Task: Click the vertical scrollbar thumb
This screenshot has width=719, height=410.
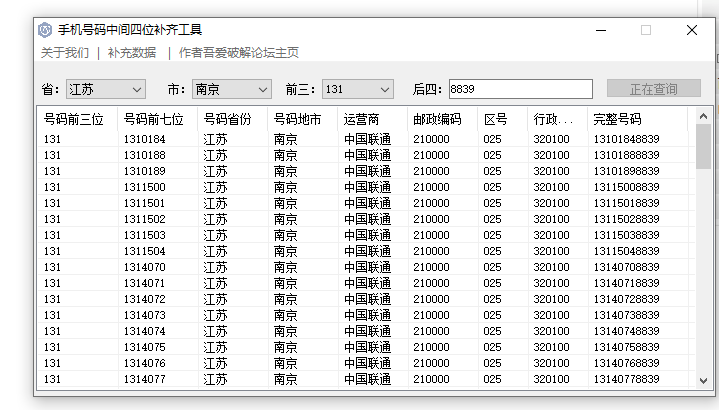Action: pyautogui.click(x=703, y=146)
